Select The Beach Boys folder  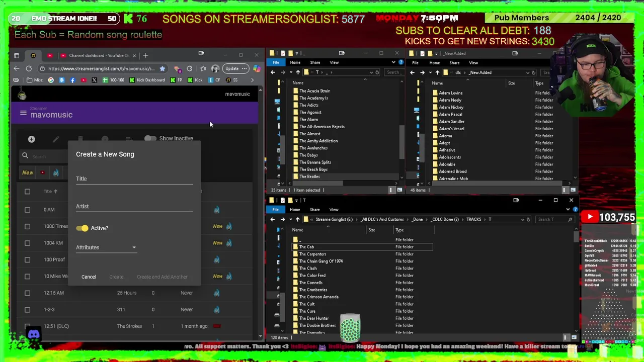(313, 169)
